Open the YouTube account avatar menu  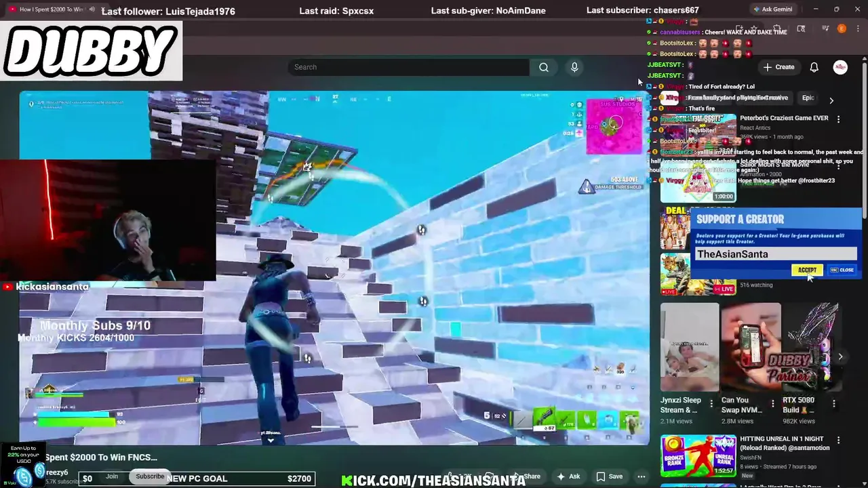[x=840, y=67]
